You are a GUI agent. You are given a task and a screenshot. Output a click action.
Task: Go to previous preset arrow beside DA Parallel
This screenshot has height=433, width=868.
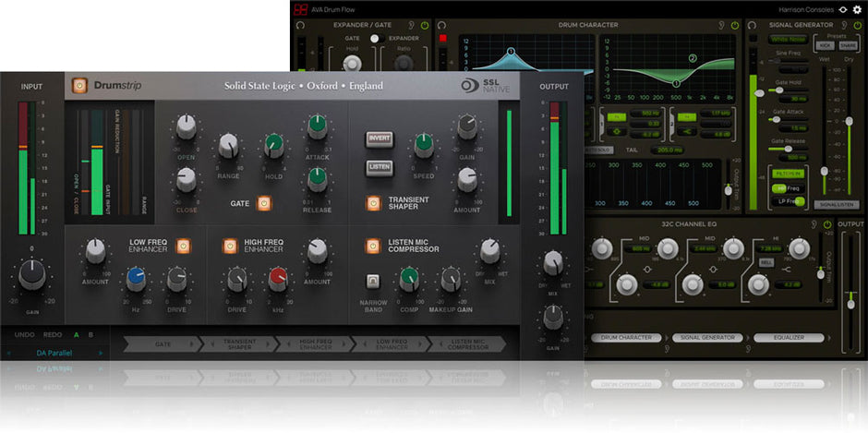[x=9, y=353]
